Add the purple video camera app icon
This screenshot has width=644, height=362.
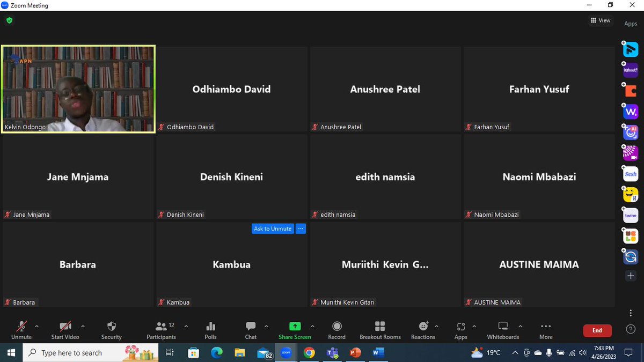(631, 153)
